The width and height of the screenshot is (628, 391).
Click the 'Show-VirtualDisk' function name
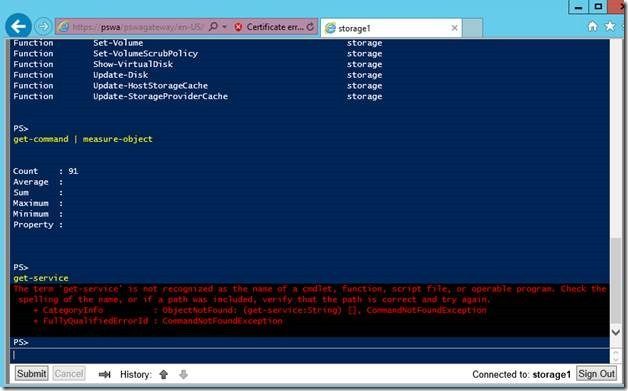point(133,64)
